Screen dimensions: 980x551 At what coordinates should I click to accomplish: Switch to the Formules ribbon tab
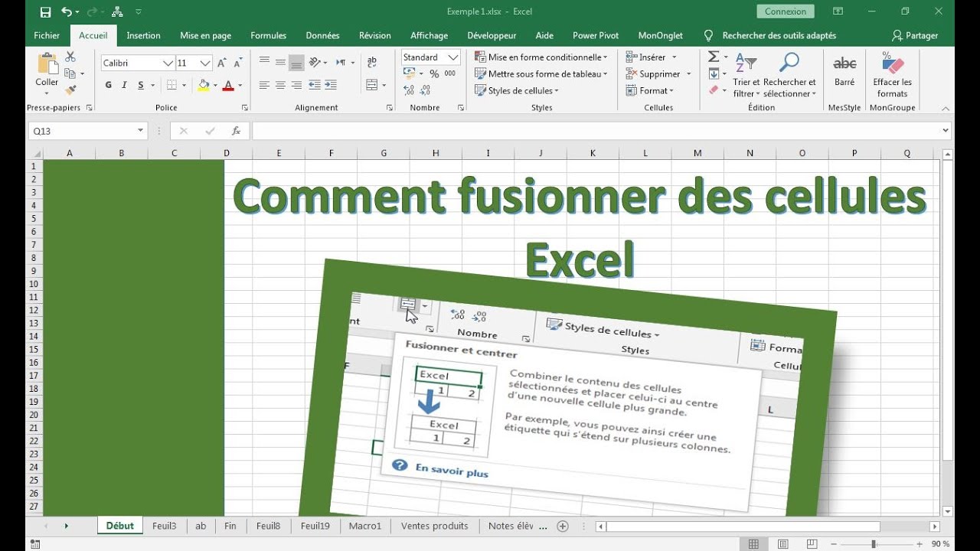(x=268, y=35)
